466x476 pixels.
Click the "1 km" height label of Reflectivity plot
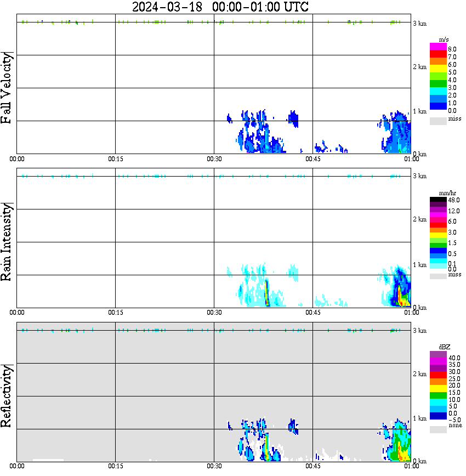(419, 418)
